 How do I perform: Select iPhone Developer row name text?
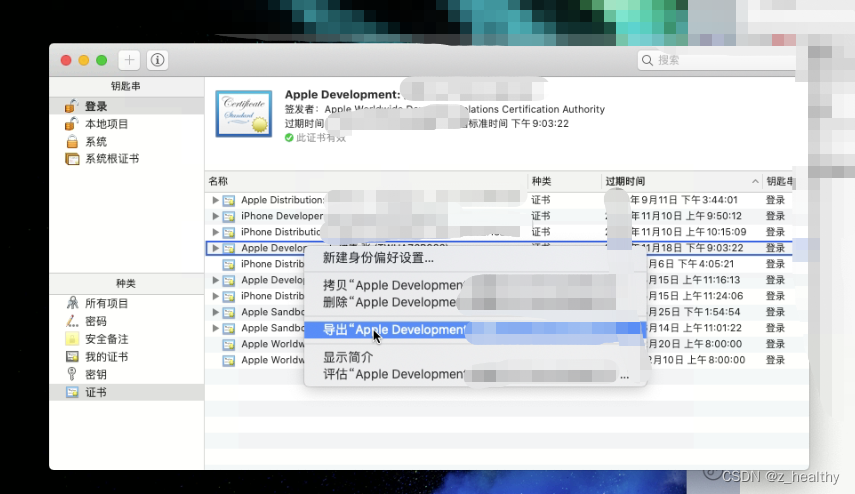[282, 216]
